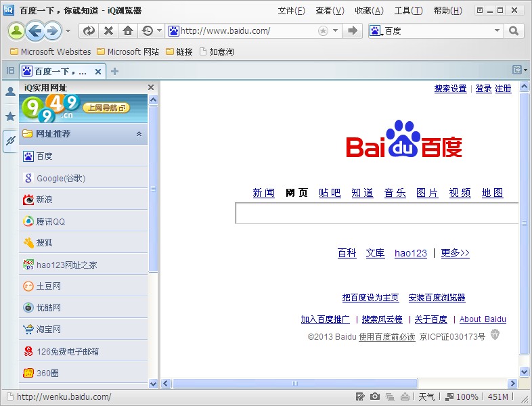Open sidebar favorites star icon
This screenshot has height=406, width=532.
coord(11,116)
